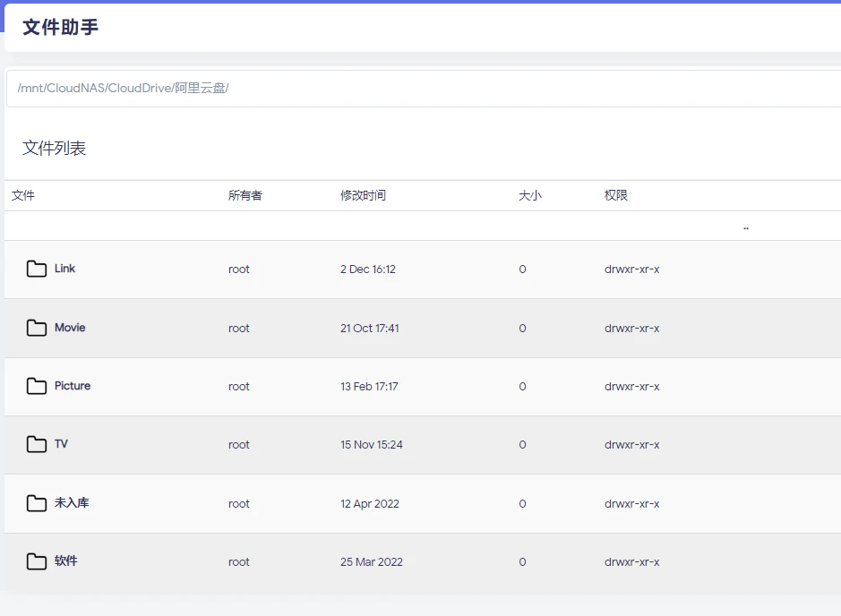Click the 修改时间 column header

click(363, 195)
